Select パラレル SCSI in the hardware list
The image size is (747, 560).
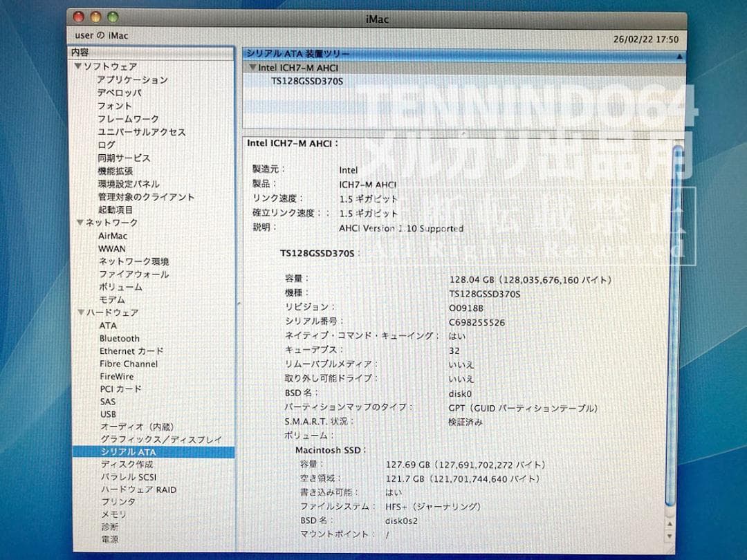pos(129,476)
